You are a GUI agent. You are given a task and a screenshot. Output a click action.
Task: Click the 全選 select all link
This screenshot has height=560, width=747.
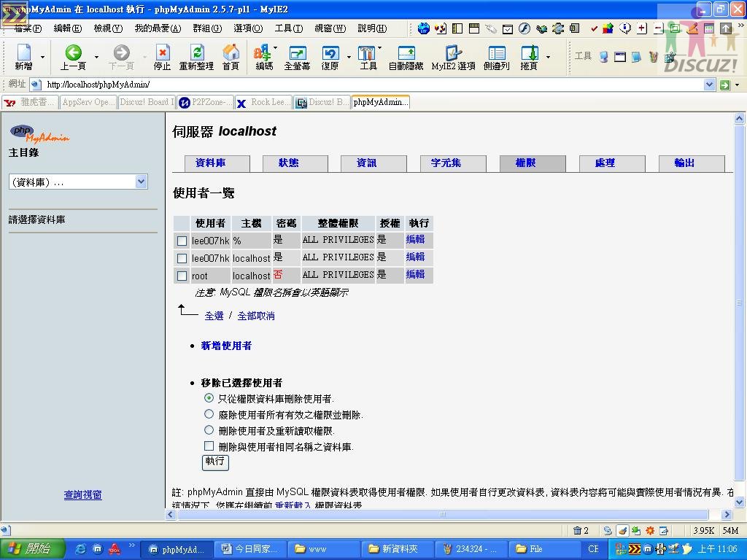214,316
